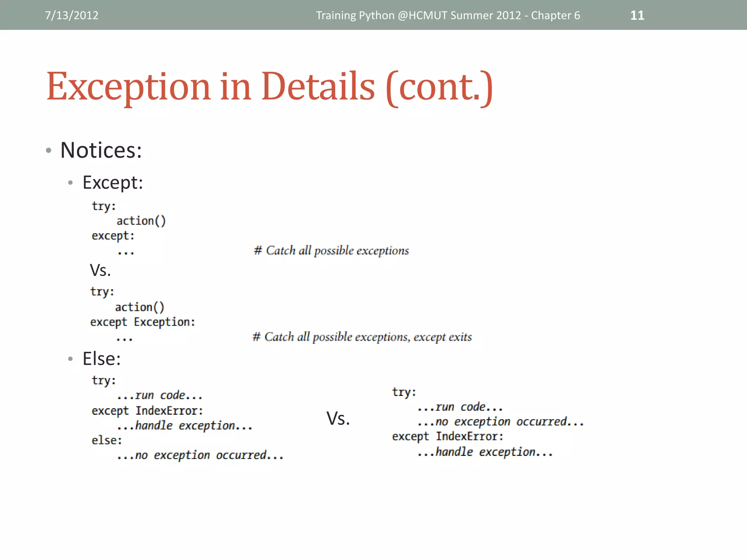
Task: Click '...no exception occurred...' in right code block
Action: [x=500, y=422]
